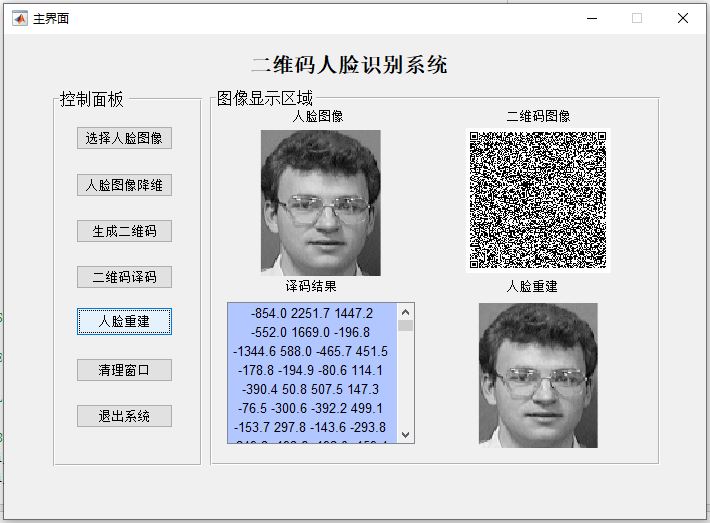Image resolution: width=710 pixels, height=523 pixels.
Task: Click the decode listbox scroll up arrow
Action: (x=406, y=312)
